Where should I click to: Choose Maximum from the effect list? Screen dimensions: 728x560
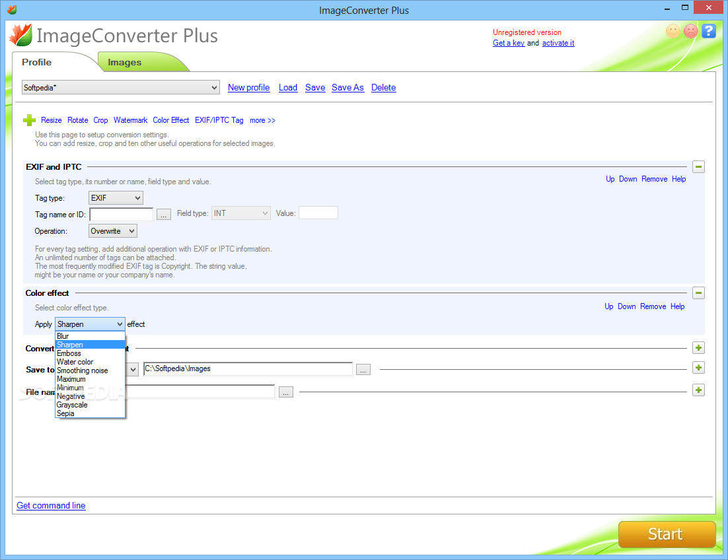90,379
